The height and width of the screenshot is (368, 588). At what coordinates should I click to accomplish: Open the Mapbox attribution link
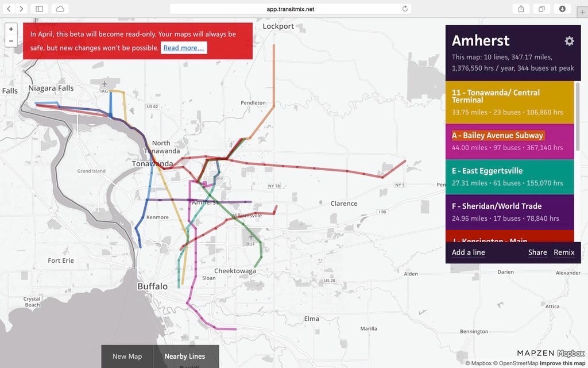pos(478,363)
